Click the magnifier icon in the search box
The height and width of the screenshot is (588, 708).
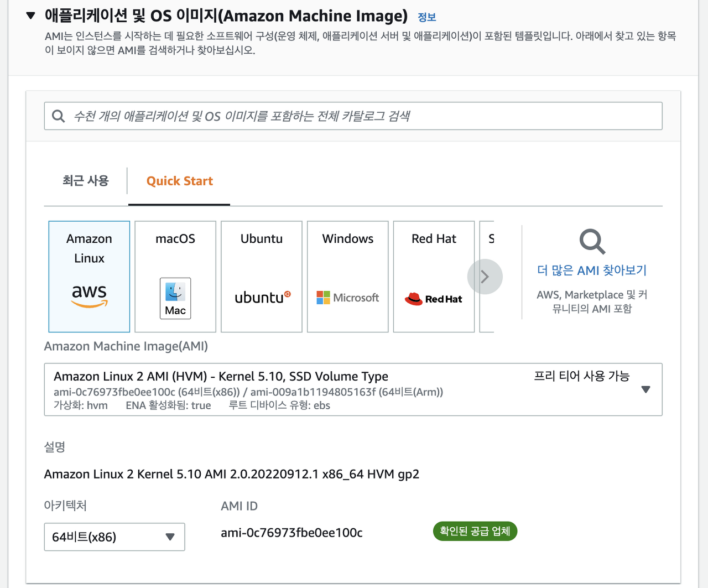[x=58, y=116]
